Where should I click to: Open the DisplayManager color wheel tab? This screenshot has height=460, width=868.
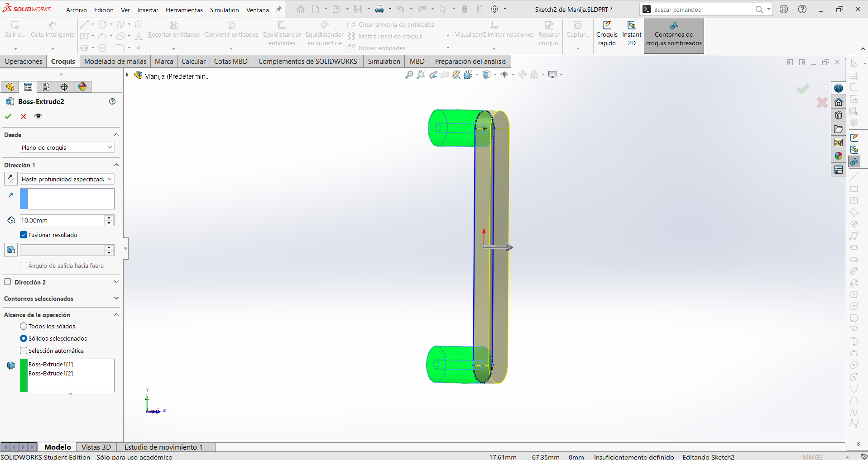82,87
